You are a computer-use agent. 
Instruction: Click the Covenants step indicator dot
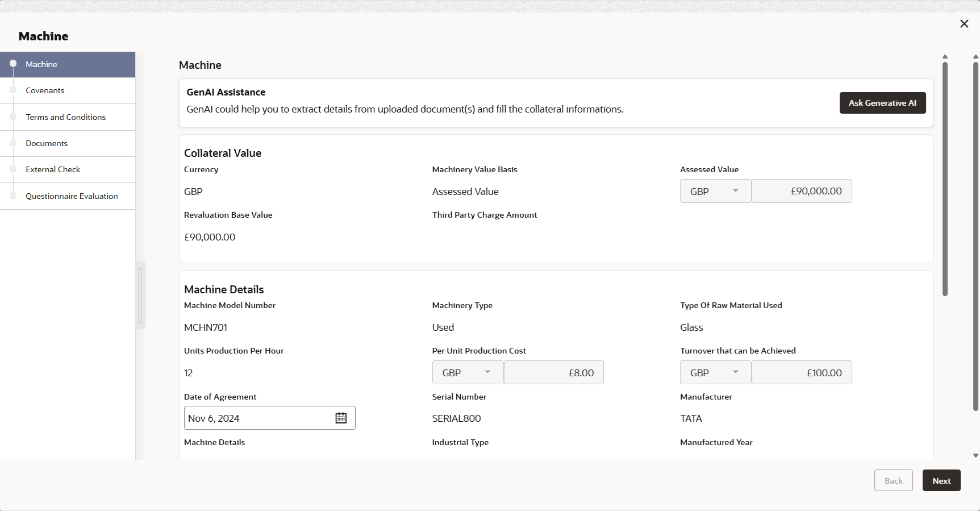13,90
